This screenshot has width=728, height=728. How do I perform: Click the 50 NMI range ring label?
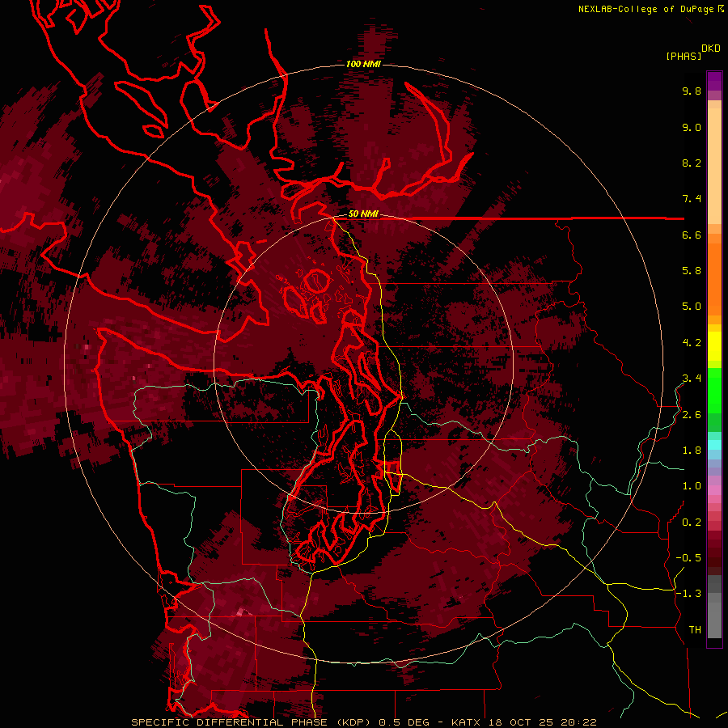tap(363, 214)
